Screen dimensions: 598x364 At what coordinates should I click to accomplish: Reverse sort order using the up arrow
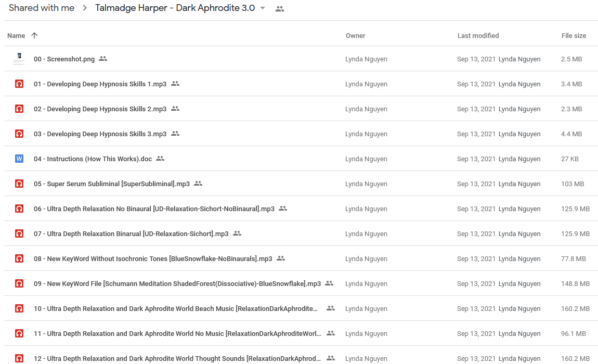pyautogui.click(x=34, y=35)
